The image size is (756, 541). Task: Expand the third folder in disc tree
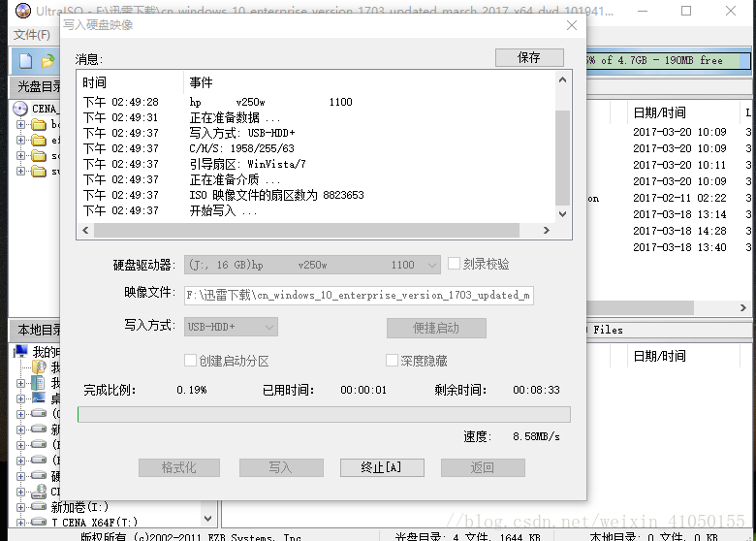pyautogui.click(x=20, y=155)
